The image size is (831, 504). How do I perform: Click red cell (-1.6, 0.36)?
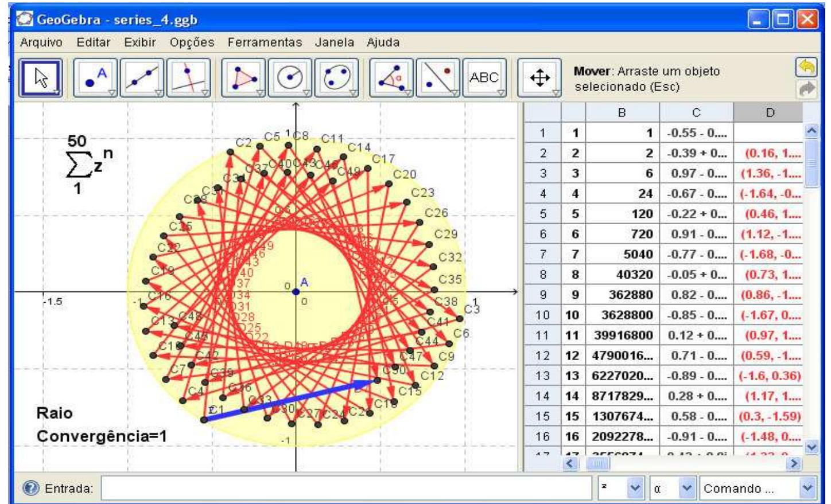[770, 376]
